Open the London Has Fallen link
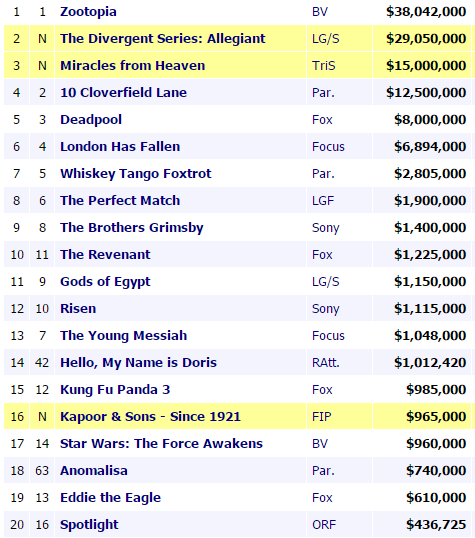 [x=120, y=147]
